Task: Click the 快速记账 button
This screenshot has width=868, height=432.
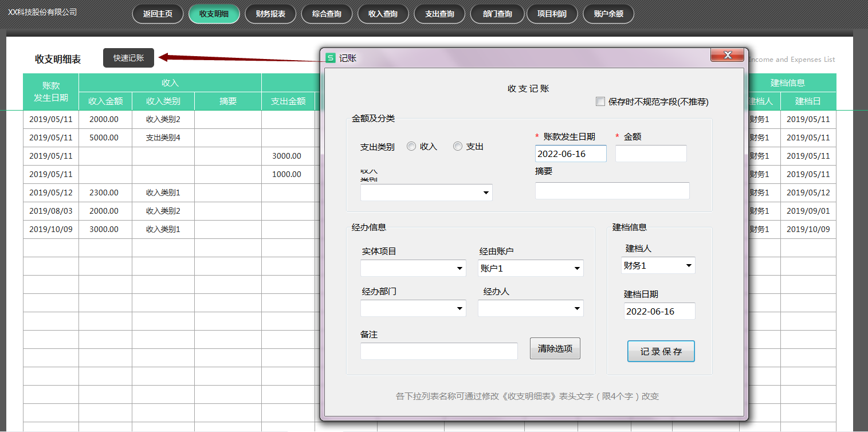Action: pyautogui.click(x=128, y=58)
